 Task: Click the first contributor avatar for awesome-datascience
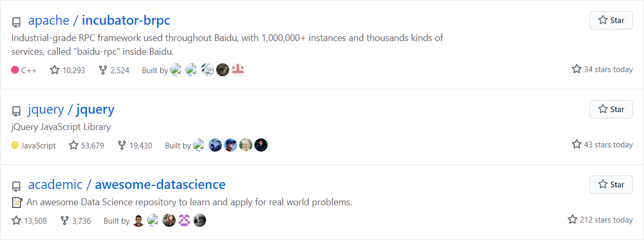tap(138, 221)
